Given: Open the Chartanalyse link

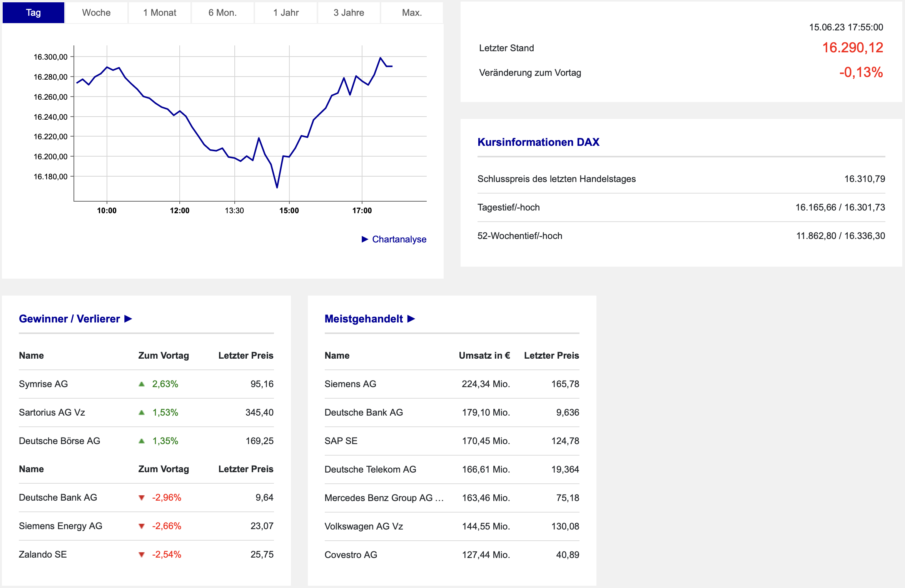Looking at the screenshot, I should [399, 239].
